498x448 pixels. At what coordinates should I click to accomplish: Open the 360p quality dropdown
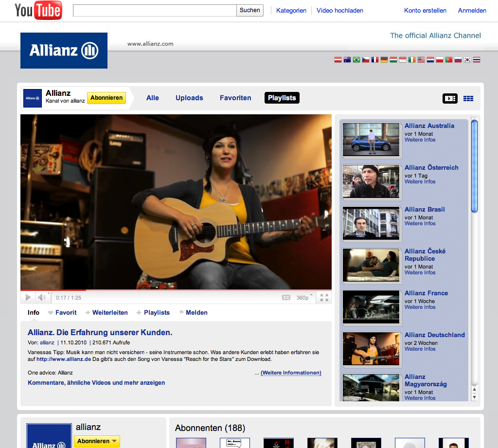pyautogui.click(x=304, y=298)
